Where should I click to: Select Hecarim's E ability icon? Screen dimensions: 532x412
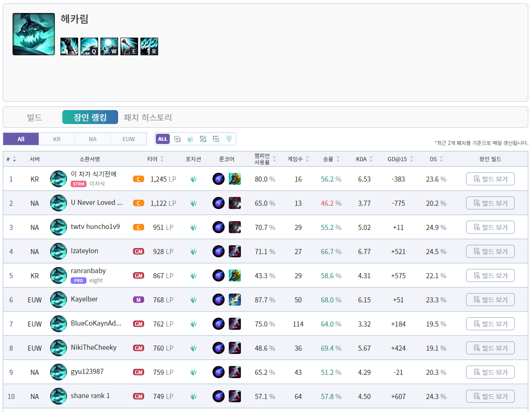(x=129, y=46)
